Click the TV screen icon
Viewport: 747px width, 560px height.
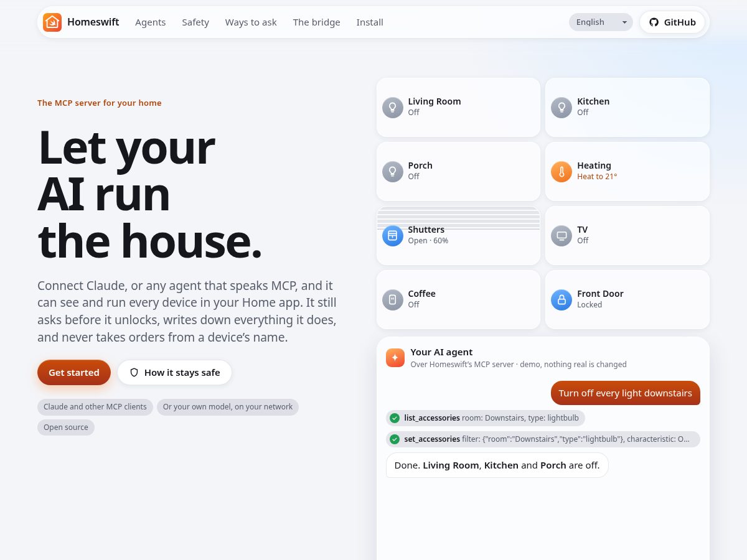(x=561, y=236)
